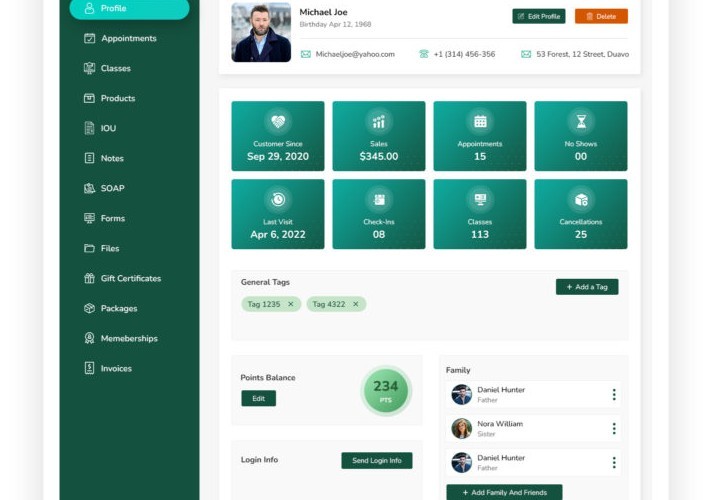Viewport: 712px width, 500px height.
Task: Click Send Login Info button
Action: 376,460
